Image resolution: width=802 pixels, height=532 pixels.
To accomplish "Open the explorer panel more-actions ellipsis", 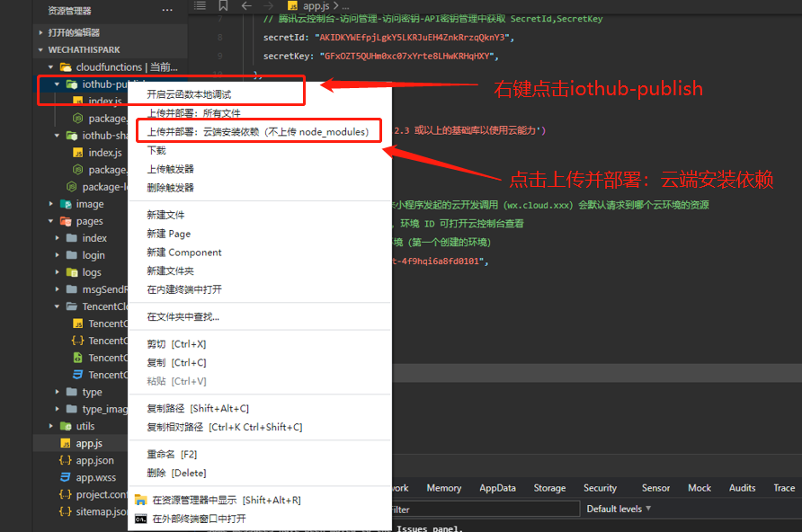I will tap(167, 10).
